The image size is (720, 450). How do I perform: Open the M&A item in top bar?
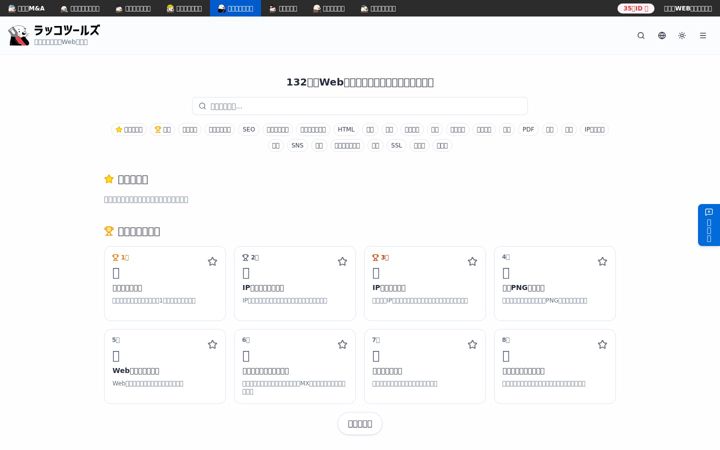(27, 8)
